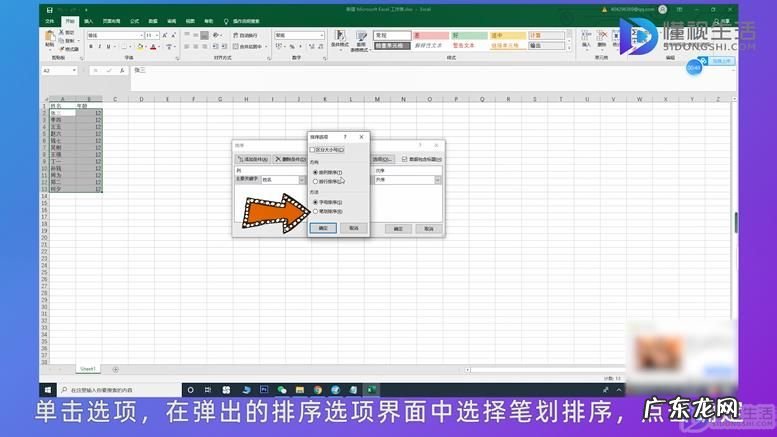
Task: Switch to the 插入 ribbon tab
Action: 89,21
